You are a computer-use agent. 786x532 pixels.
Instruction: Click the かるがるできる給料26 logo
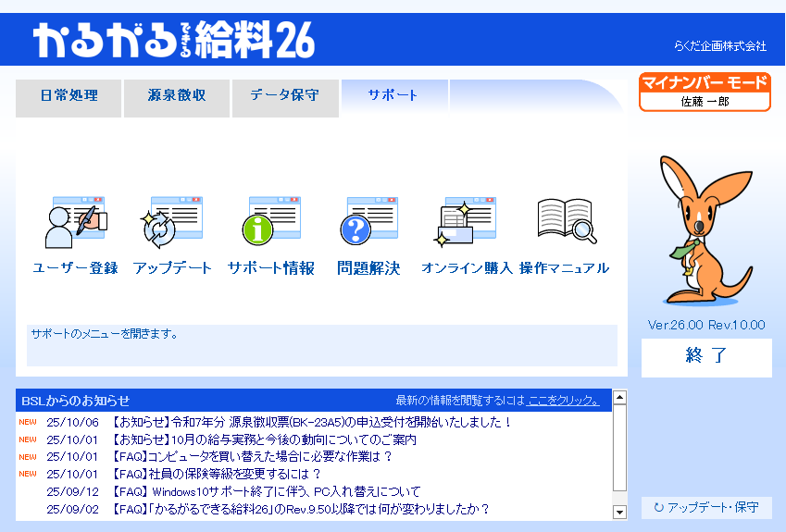pyautogui.click(x=174, y=40)
